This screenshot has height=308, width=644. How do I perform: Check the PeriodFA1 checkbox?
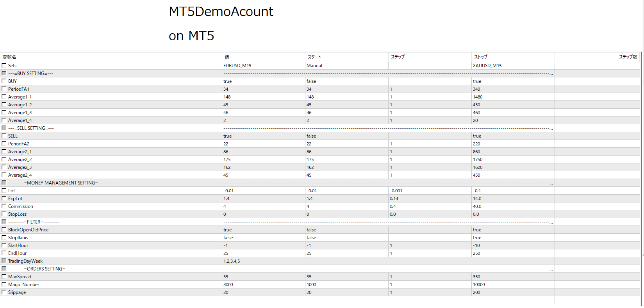click(x=4, y=89)
